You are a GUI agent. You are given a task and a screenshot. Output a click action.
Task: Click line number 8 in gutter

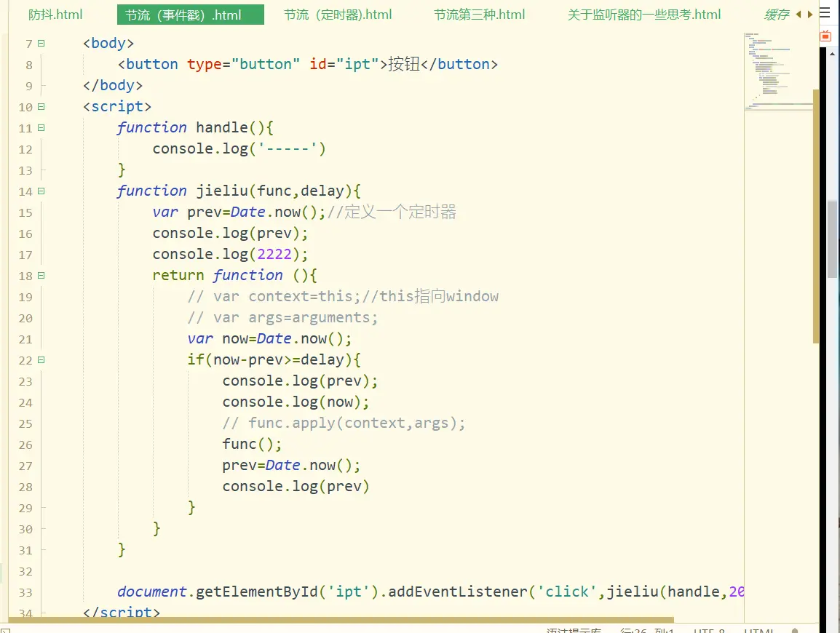pyautogui.click(x=29, y=65)
